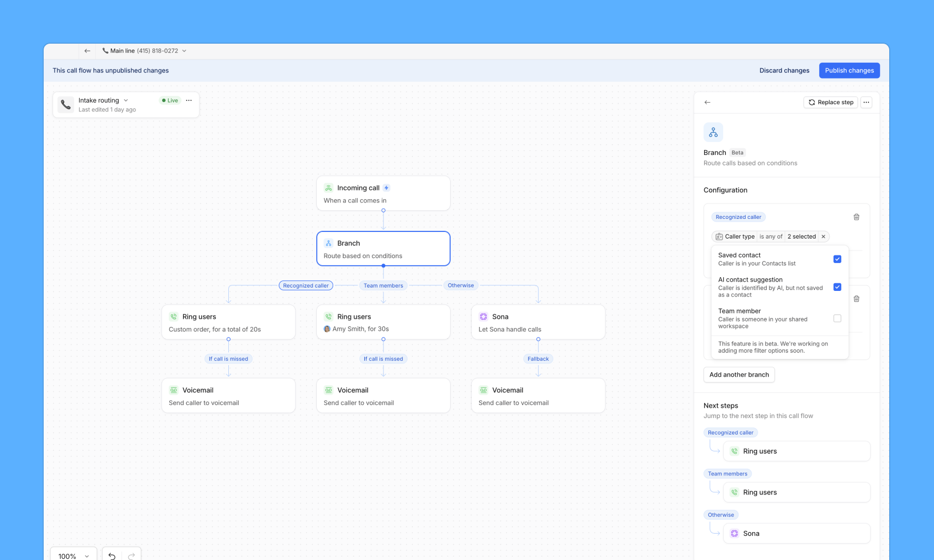The image size is (934, 560).
Task: Open the Main line number dropdown
Action: [184, 51]
